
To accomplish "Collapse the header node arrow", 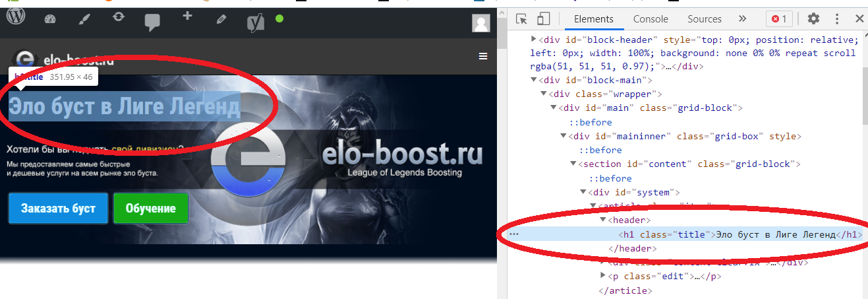I will tap(602, 220).
